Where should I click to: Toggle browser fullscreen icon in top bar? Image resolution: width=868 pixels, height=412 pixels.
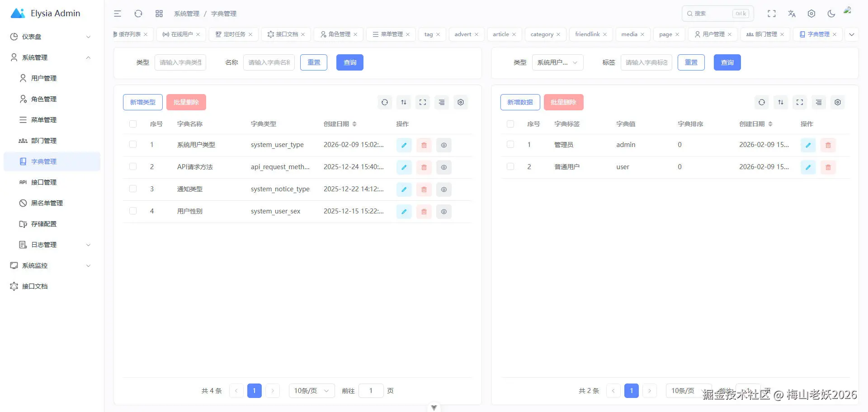pos(772,14)
